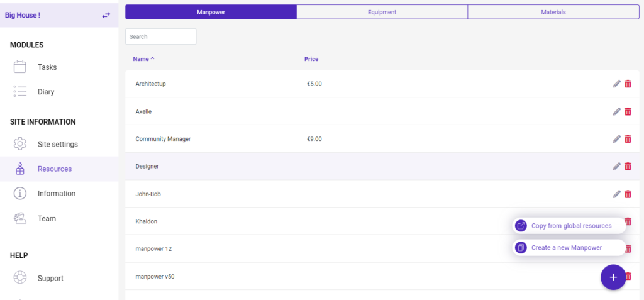The image size is (644, 300).
Task: Select the Designer row name
Action: pyautogui.click(x=147, y=167)
